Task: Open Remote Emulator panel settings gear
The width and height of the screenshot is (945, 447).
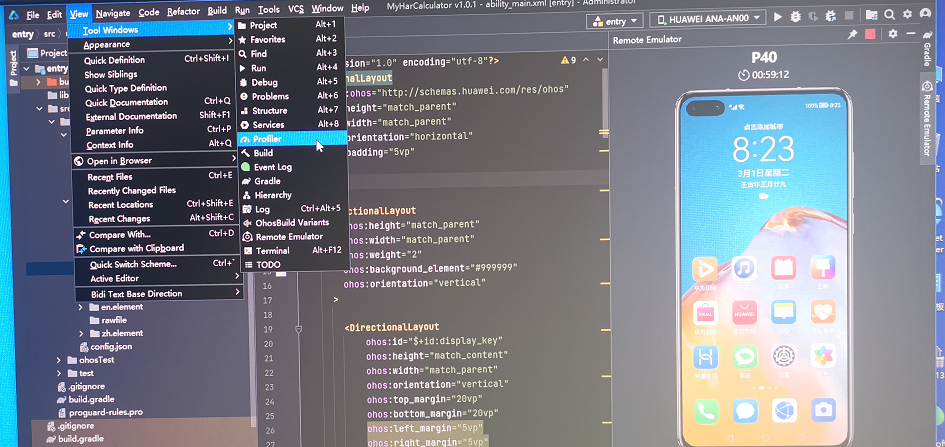Action: [893, 34]
